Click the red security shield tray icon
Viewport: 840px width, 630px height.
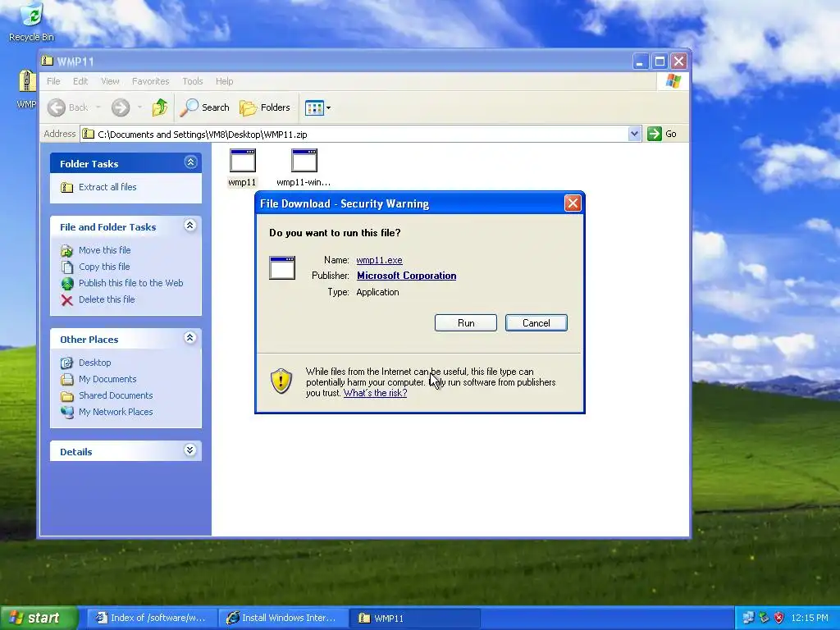click(778, 618)
